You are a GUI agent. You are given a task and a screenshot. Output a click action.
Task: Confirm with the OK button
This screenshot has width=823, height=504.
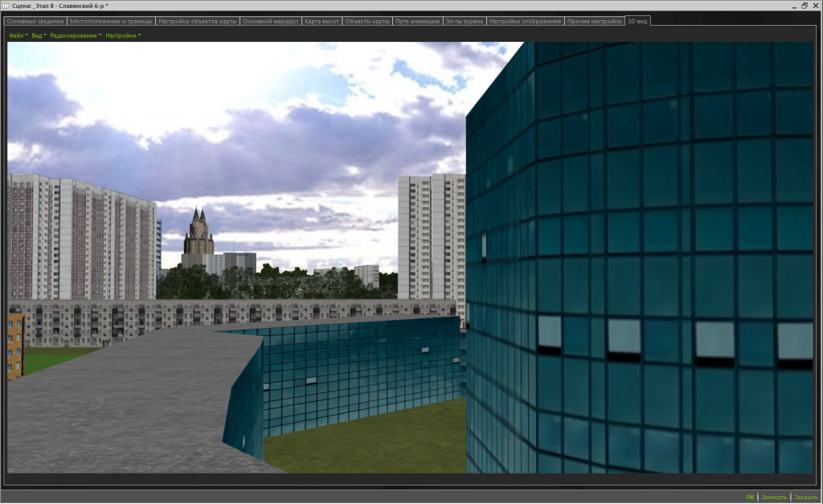point(750,498)
